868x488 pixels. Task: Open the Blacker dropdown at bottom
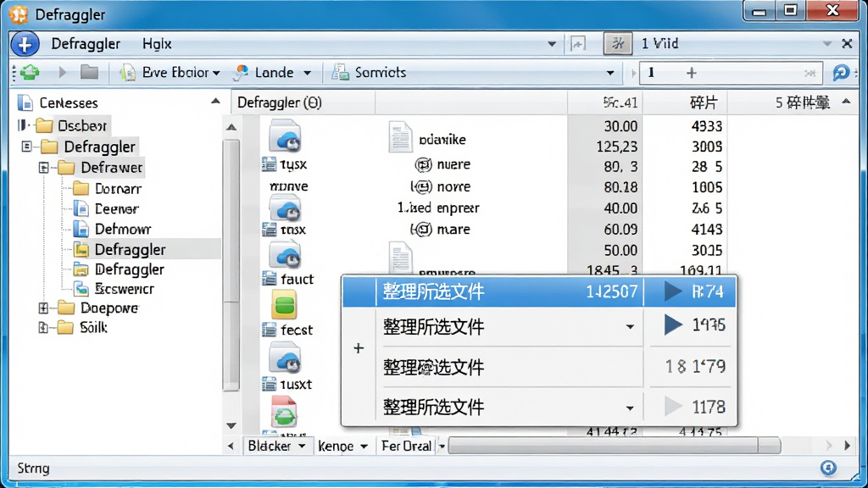coord(303,446)
